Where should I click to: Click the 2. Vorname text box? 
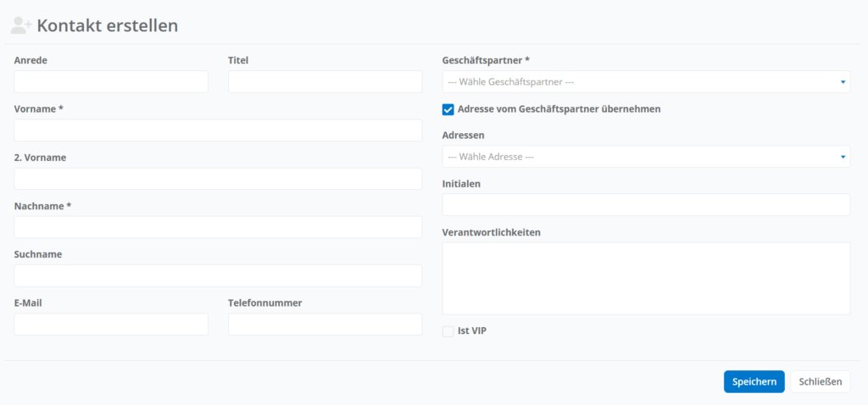218,179
